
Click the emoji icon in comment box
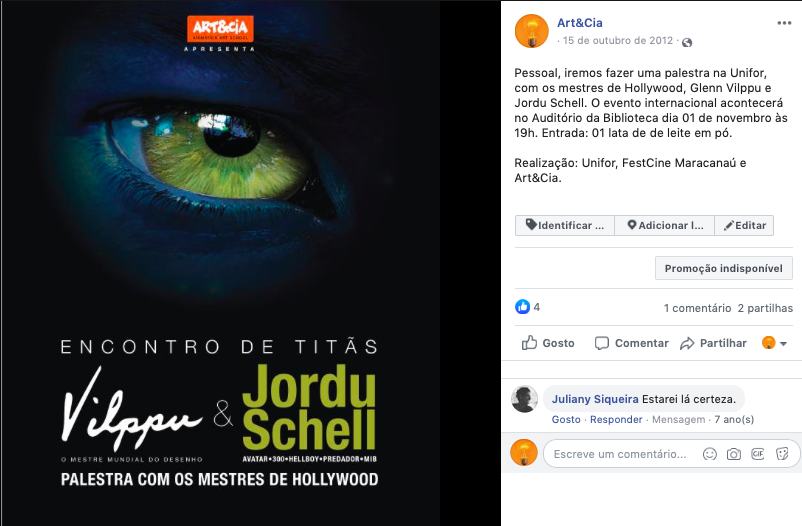point(709,454)
